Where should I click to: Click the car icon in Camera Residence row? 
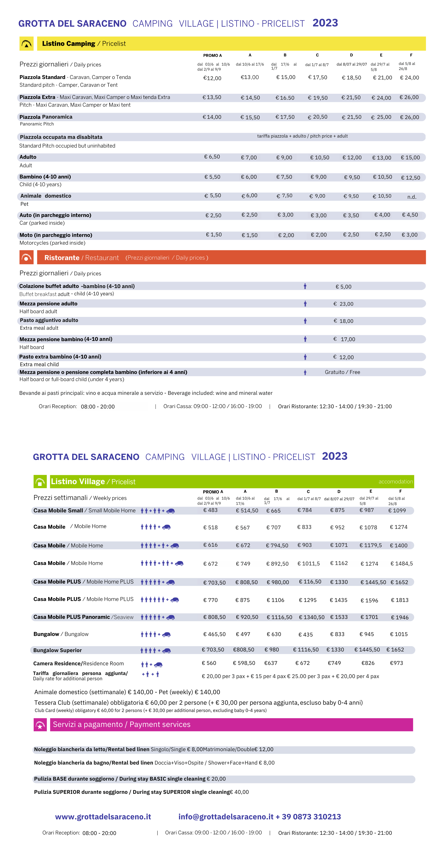[158, 665]
